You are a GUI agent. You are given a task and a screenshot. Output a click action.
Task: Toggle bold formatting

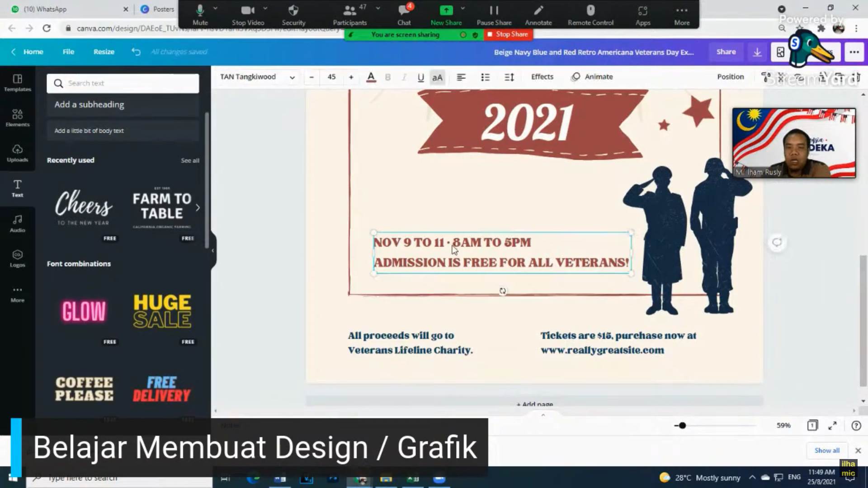pos(387,77)
